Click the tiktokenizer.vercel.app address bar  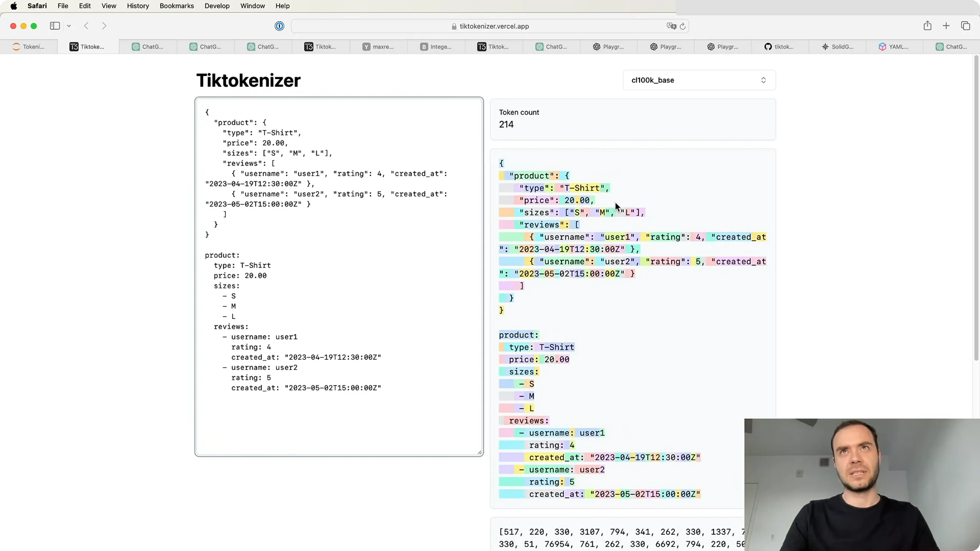click(x=490, y=26)
